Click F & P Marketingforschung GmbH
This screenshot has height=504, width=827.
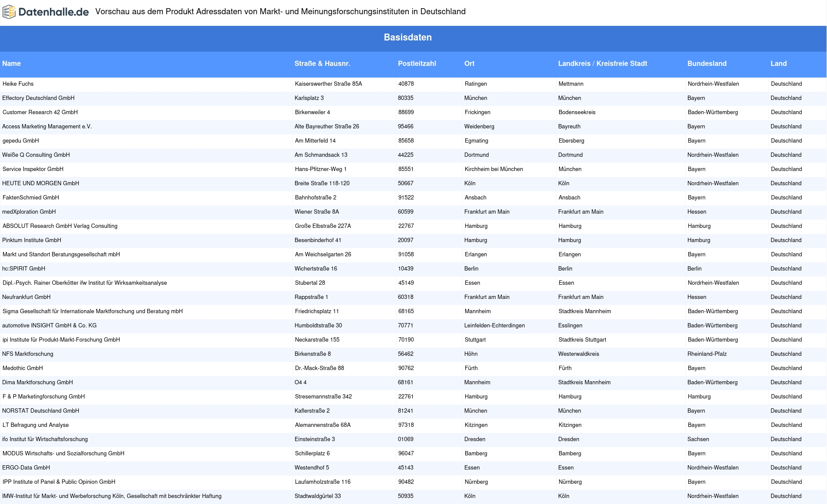click(x=44, y=396)
